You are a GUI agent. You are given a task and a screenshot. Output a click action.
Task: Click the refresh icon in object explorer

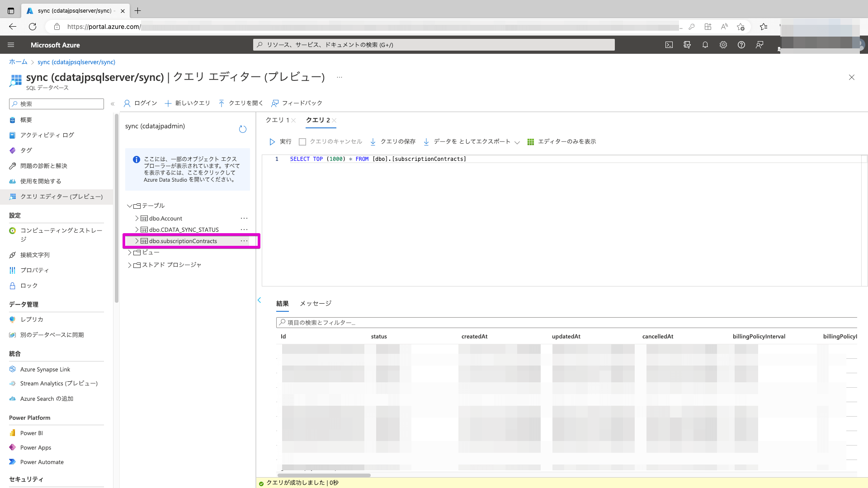[243, 130]
